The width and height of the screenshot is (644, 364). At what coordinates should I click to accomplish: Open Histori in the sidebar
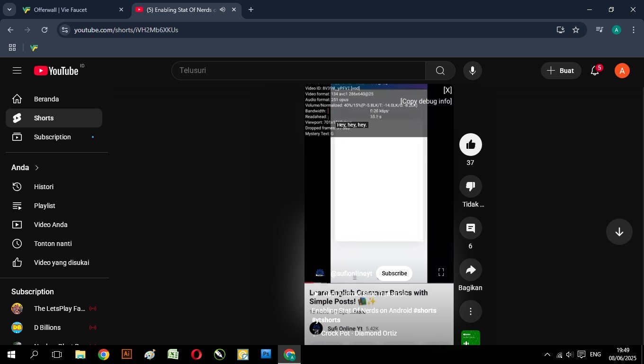click(x=54, y=187)
